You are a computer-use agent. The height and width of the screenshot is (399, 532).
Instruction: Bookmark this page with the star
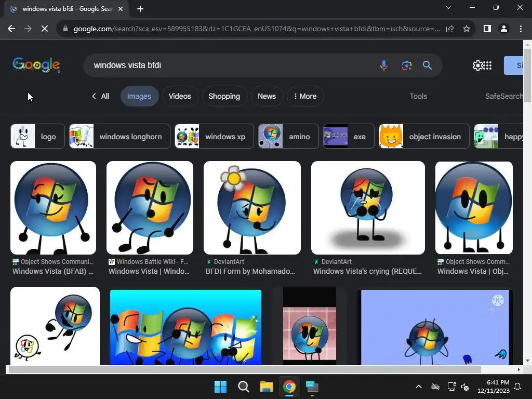tap(467, 29)
